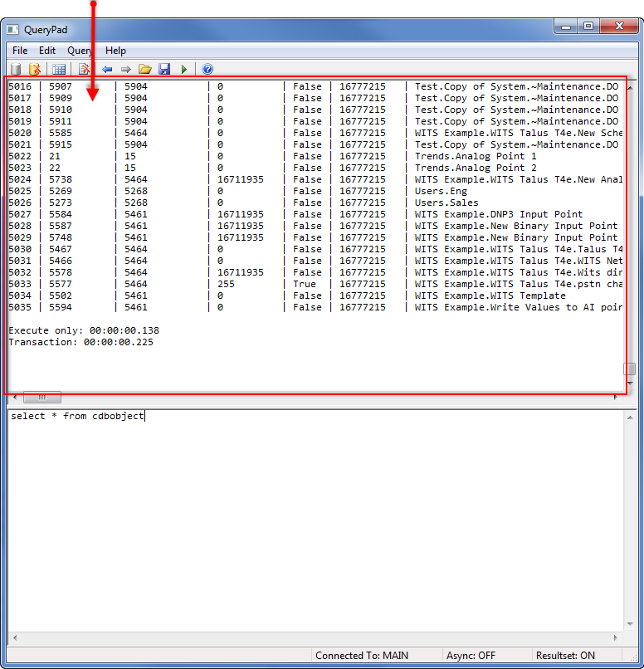The image size is (644, 669).
Task: Open the Help menu
Action: (x=115, y=51)
